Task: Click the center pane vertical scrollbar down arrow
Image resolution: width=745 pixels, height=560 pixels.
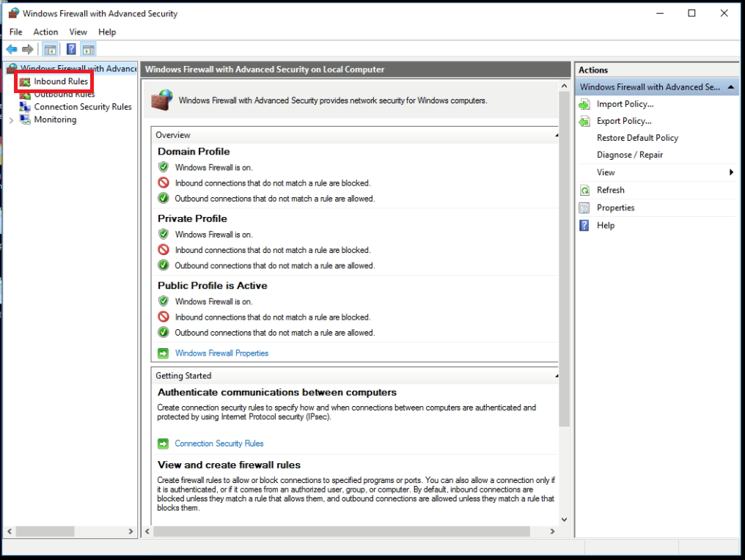Action: 564,519
